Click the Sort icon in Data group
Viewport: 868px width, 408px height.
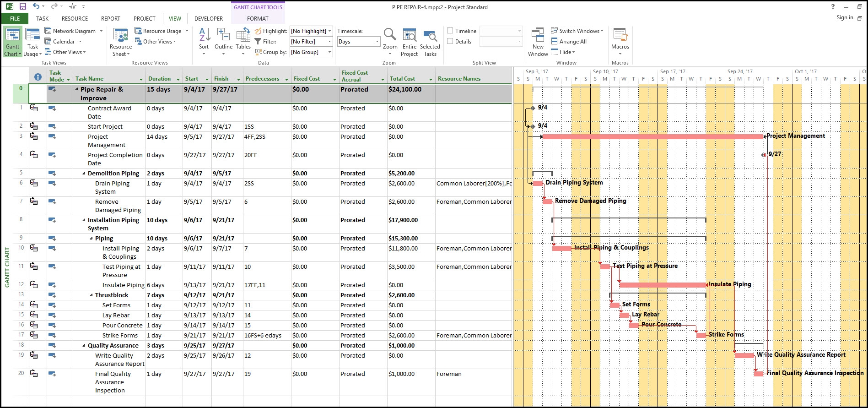pyautogui.click(x=204, y=35)
